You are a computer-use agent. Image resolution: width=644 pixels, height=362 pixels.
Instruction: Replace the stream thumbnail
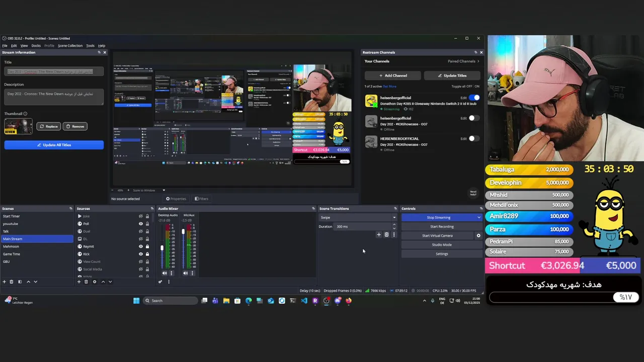(48, 126)
